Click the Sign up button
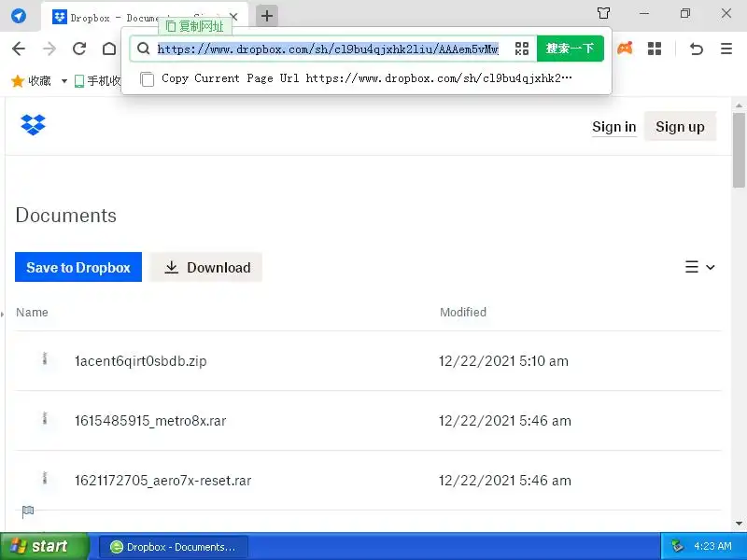 coord(680,127)
